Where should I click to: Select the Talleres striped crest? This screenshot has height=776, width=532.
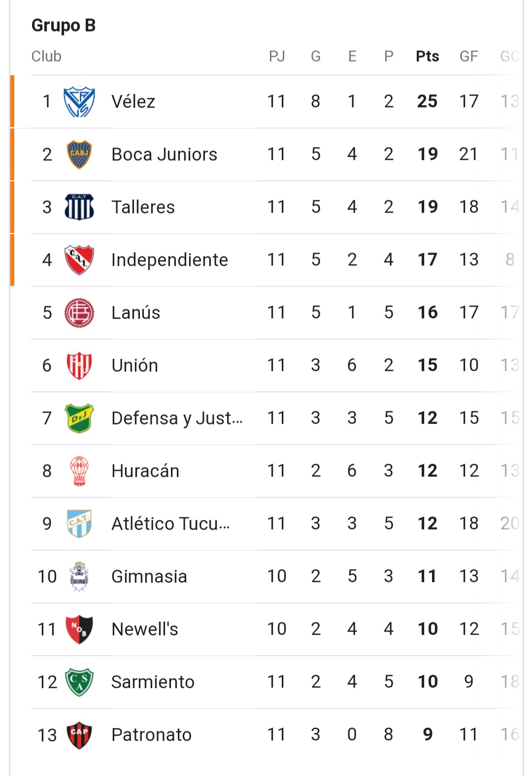click(x=79, y=207)
